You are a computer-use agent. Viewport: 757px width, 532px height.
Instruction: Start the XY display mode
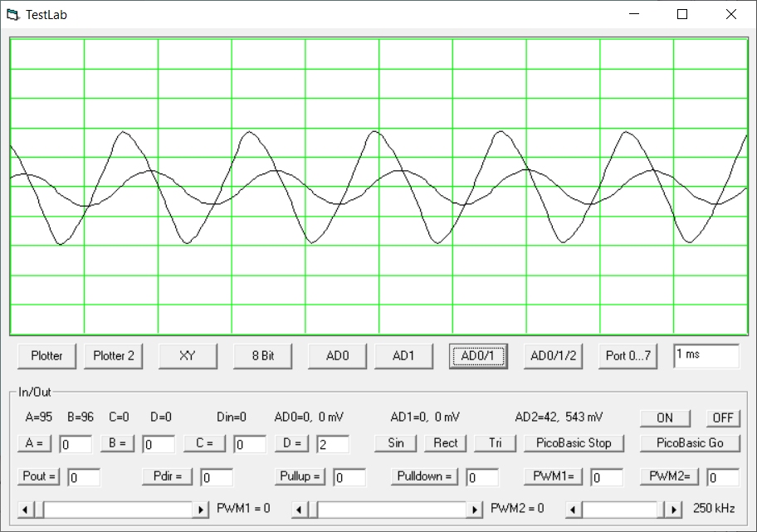coord(188,355)
